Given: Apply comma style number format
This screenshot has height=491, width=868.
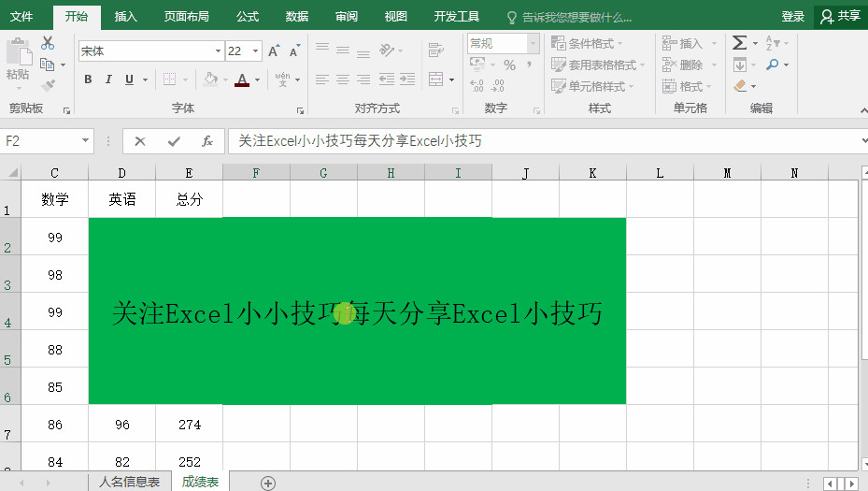Looking at the screenshot, I should [x=530, y=65].
